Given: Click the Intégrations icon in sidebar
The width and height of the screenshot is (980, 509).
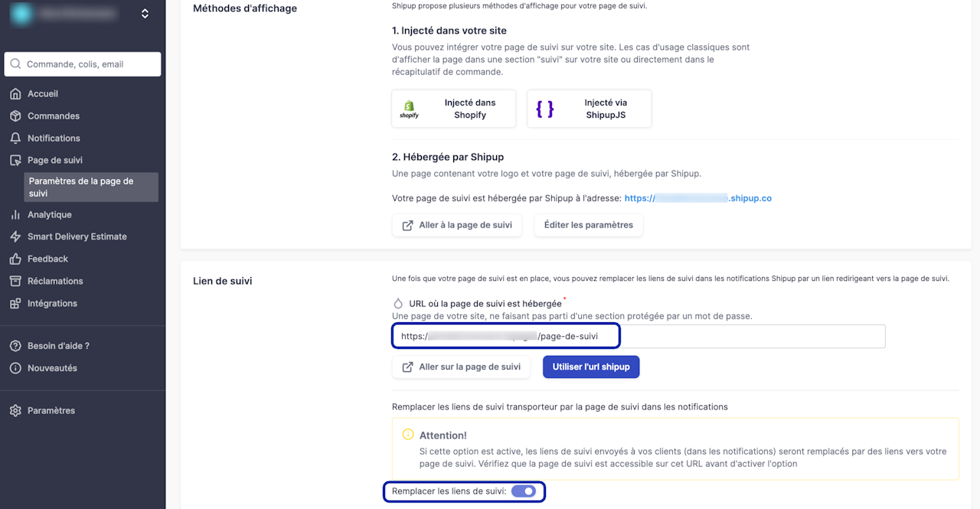Looking at the screenshot, I should click(x=15, y=304).
